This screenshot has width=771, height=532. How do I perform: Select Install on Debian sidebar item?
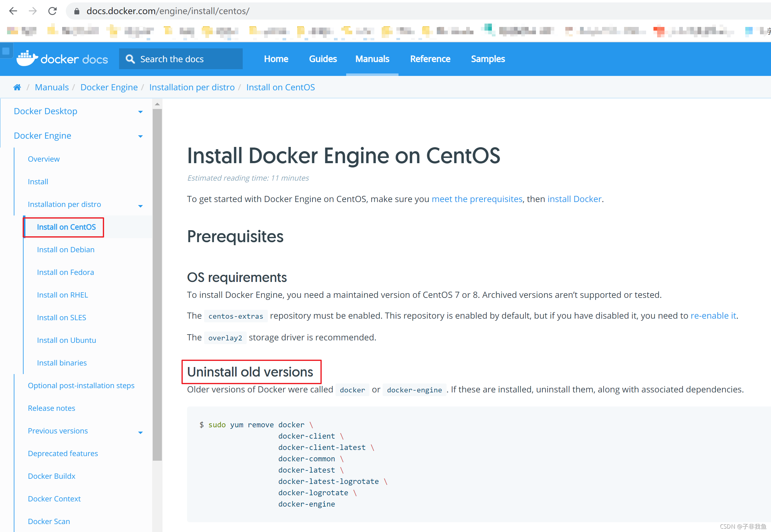[x=66, y=250]
